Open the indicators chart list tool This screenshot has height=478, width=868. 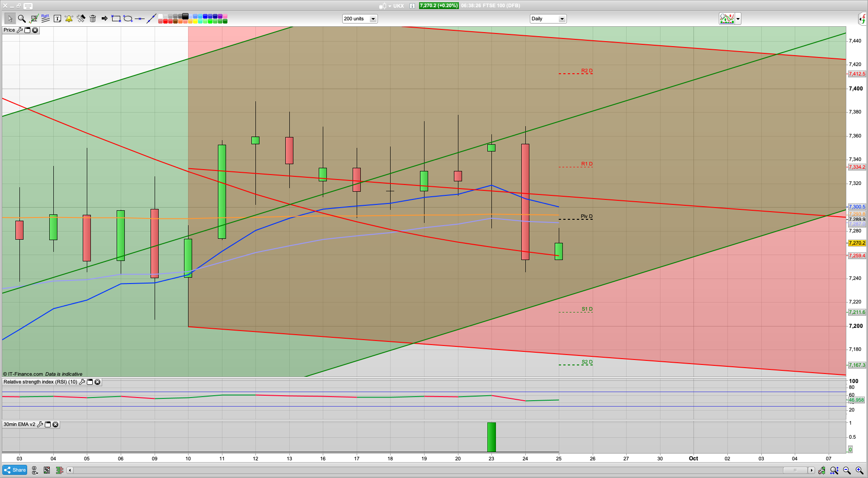(33, 19)
